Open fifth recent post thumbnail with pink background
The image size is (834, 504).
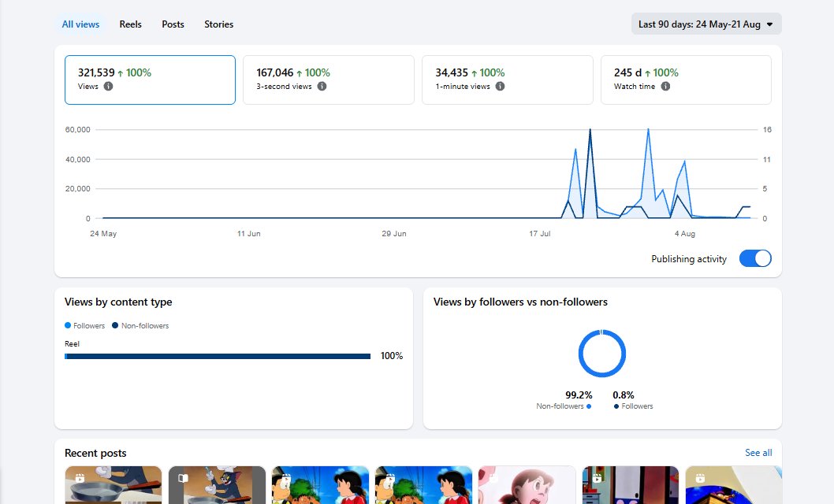(x=527, y=485)
